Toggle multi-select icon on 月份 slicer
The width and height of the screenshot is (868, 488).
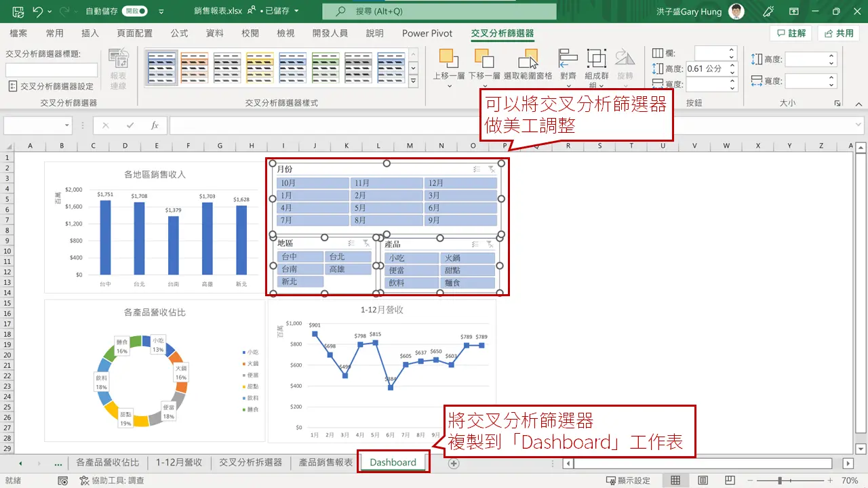pos(477,169)
